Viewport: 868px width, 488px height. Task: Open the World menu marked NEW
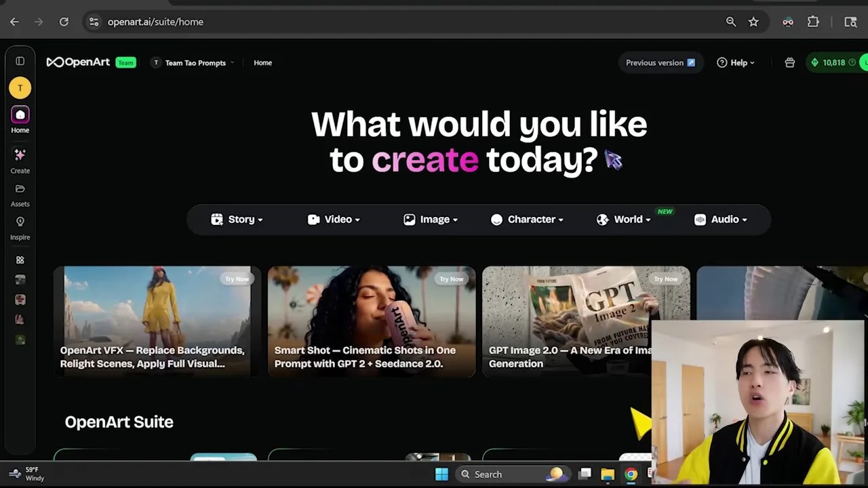(x=624, y=220)
